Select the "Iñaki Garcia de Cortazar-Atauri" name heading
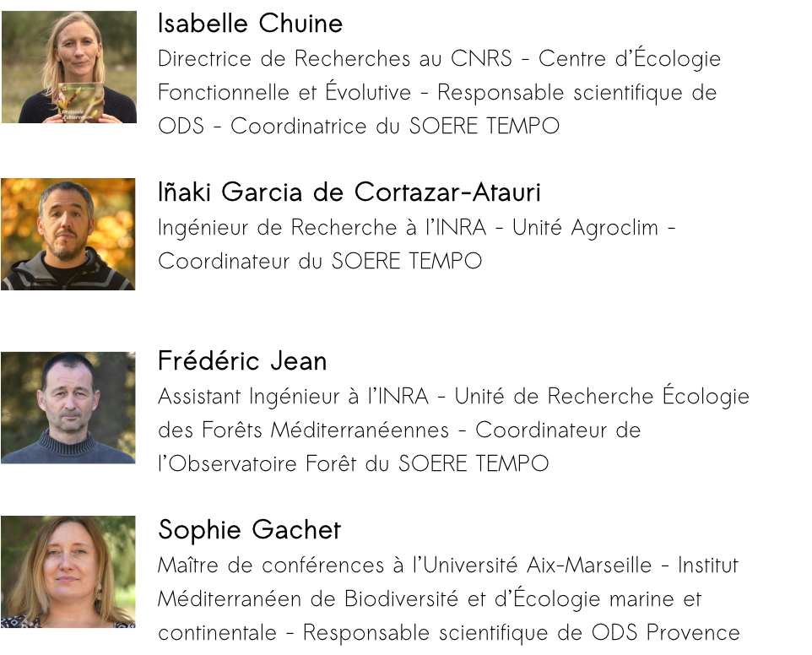The image size is (812, 655). 349,192
